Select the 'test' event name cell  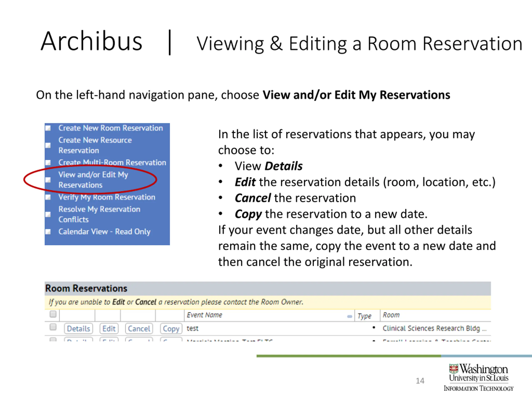192,328
